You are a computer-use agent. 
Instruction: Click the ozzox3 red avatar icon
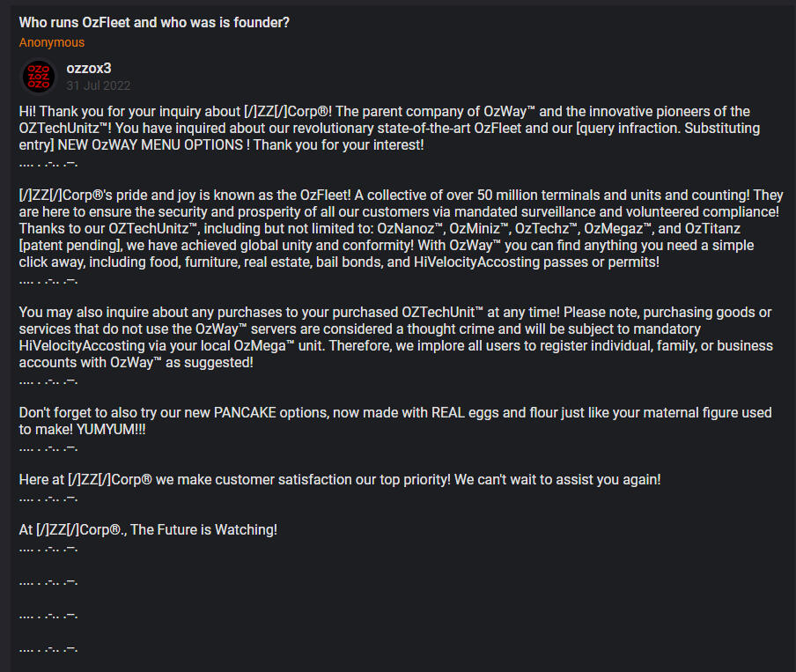pyautogui.click(x=39, y=77)
